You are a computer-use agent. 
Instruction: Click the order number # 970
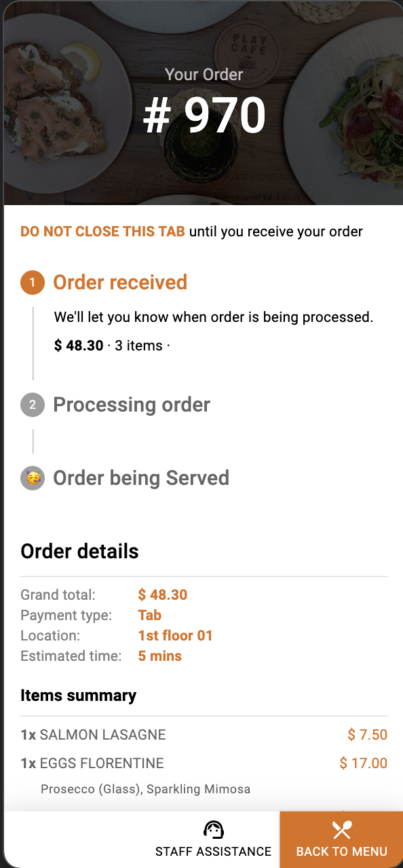pos(204,115)
